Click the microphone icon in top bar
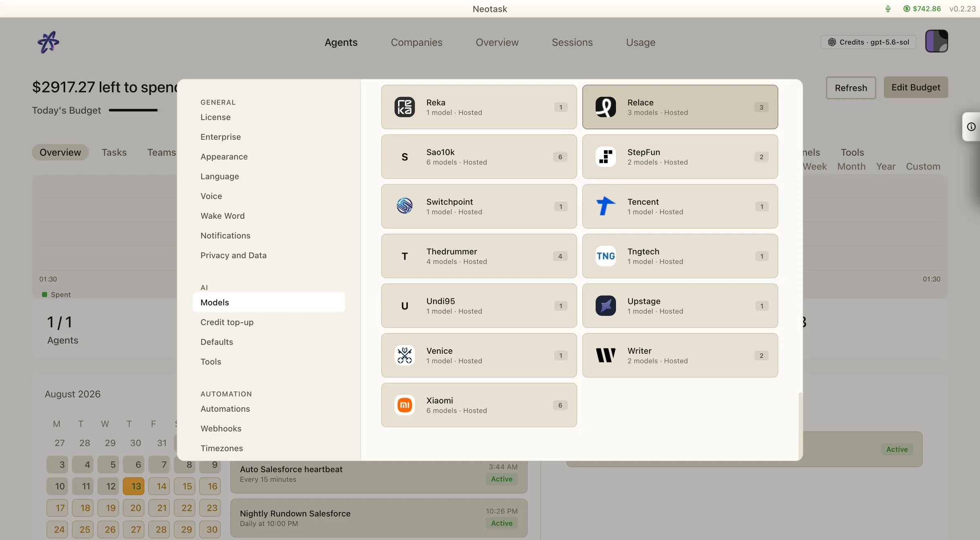This screenshot has height=540, width=980. click(888, 9)
